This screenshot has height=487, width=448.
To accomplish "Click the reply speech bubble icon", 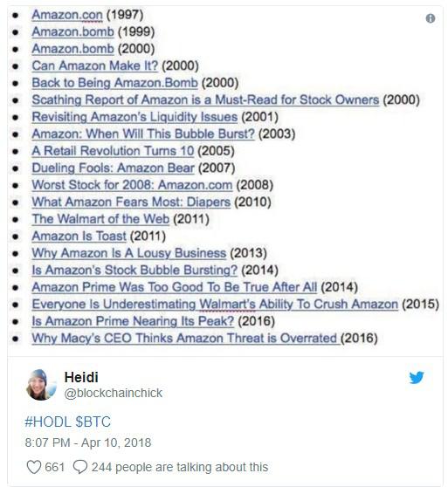I will [x=80, y=467].
